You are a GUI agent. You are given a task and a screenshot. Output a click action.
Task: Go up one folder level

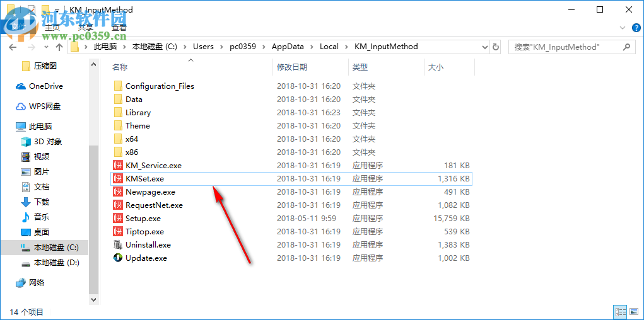pyautogui.click(x=59, y=47)
